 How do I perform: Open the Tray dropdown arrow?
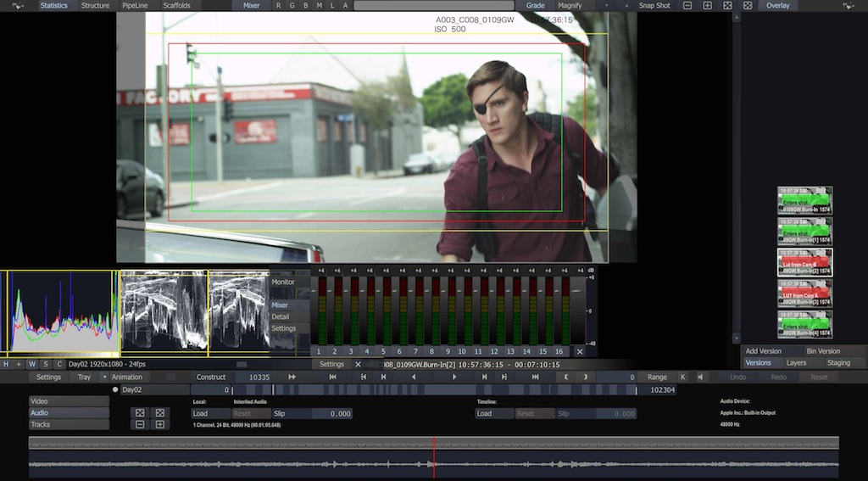pyautogui.click(x=104, y=377)
